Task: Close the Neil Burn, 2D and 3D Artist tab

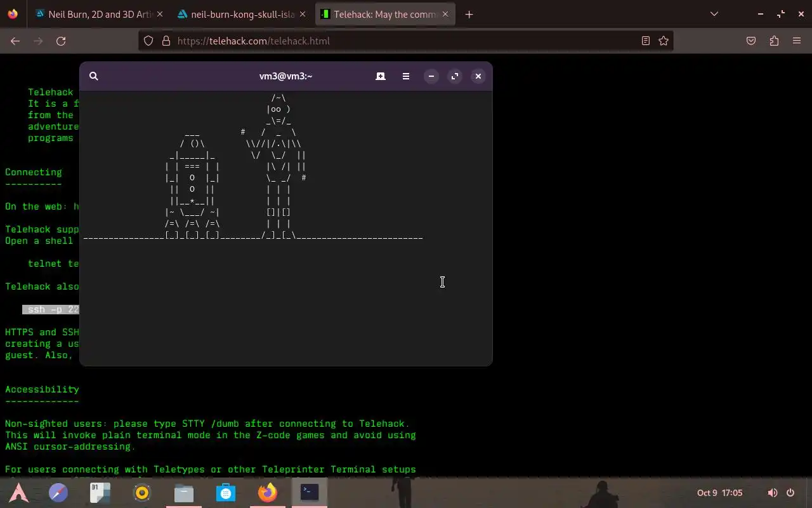Action: [x=159, y=14]
